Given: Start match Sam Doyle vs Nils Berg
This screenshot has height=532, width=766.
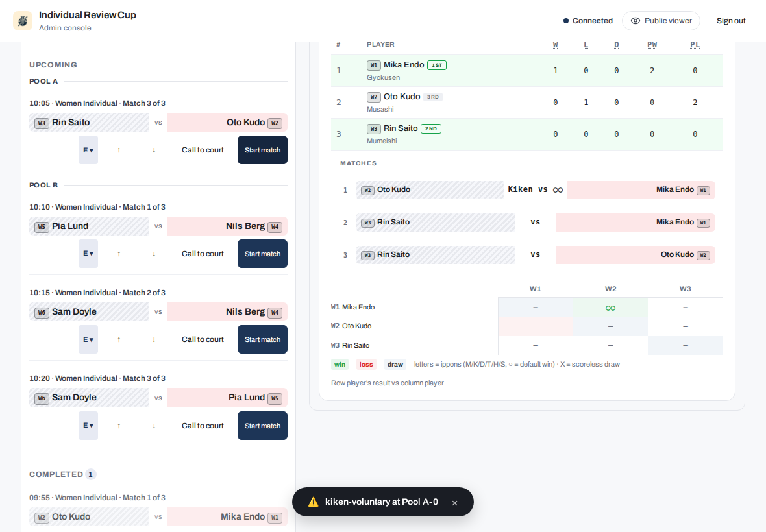Looking at the screenshot, I should (x=262, y=339).
